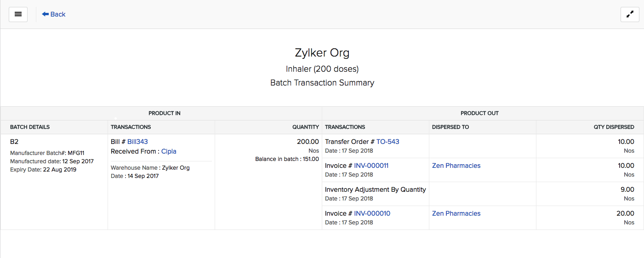The height and width of the screenshot is (258, 644).
Task: Click the Product Out column group header
Action: click(479, 113)
